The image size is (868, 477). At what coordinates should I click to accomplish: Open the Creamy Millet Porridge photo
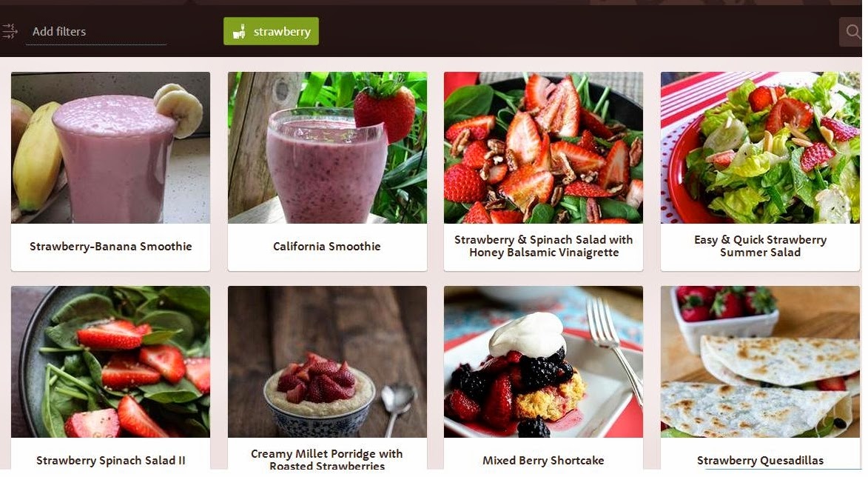pyautogui.click(x=327, y=361)
